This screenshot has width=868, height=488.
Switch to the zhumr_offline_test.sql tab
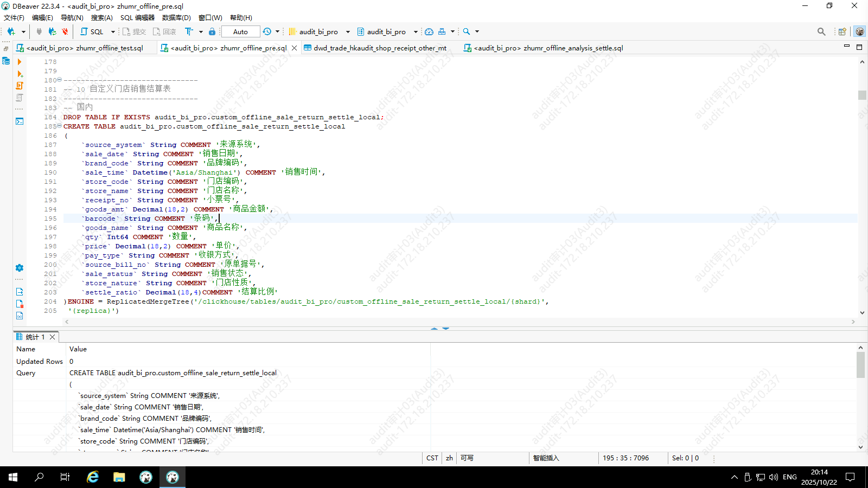pos(85,48)
